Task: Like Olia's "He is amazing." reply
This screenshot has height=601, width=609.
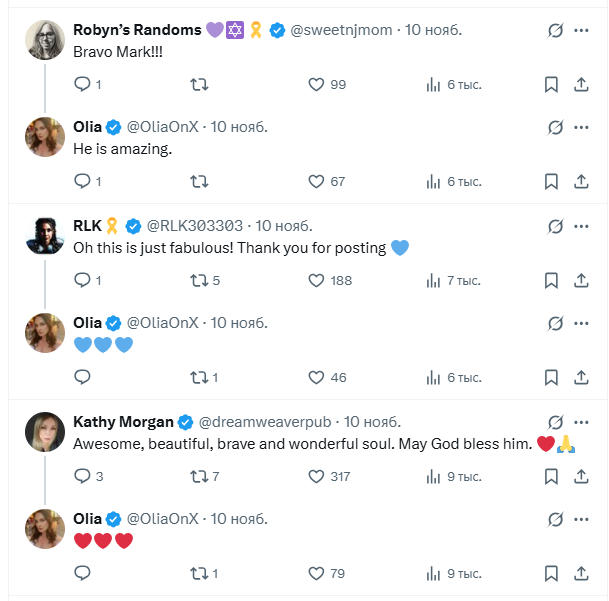Action: 317,181
